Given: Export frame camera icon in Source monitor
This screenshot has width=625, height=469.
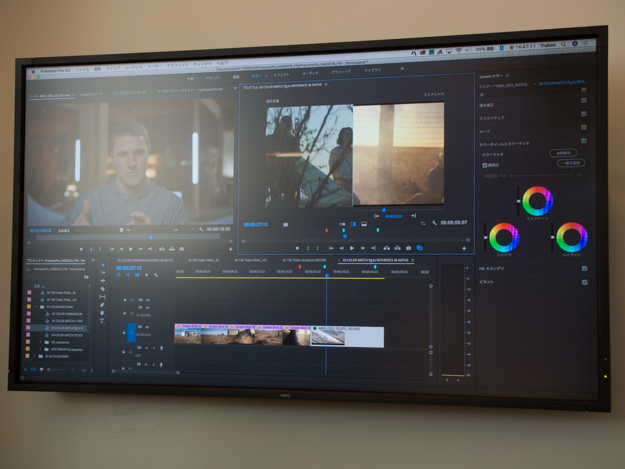Looking at the screenshot, I should point(182,249).
